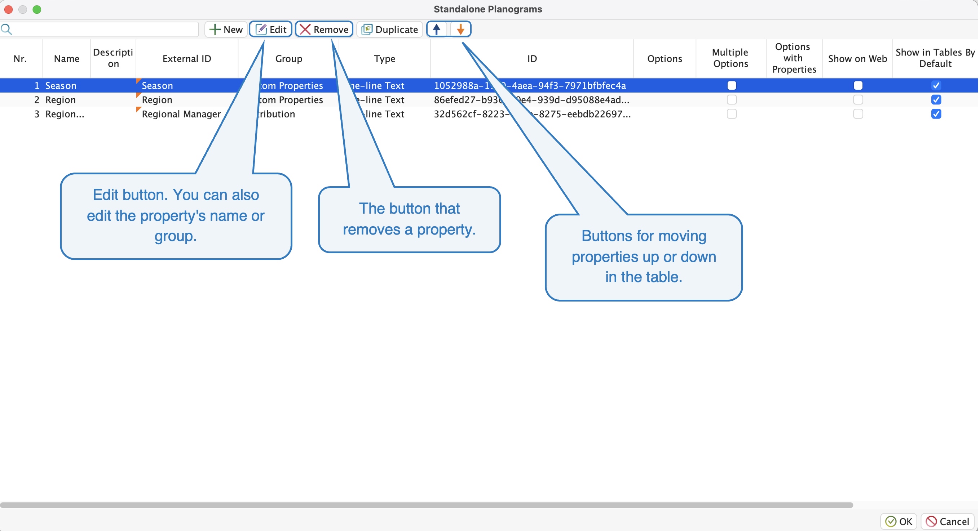Uncheck Show in Tables By Default for Region
980x531 pixels.
click(936, 99)
